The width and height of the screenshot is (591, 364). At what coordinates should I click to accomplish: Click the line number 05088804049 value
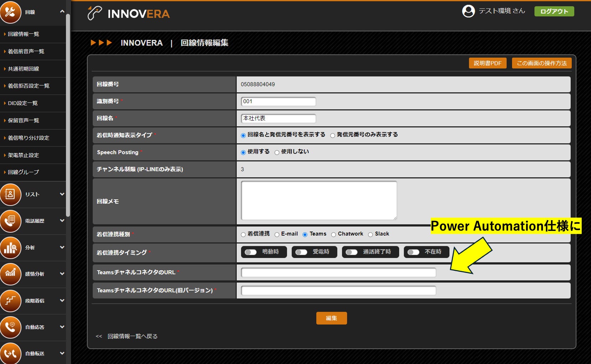click(x=258, y=84)
